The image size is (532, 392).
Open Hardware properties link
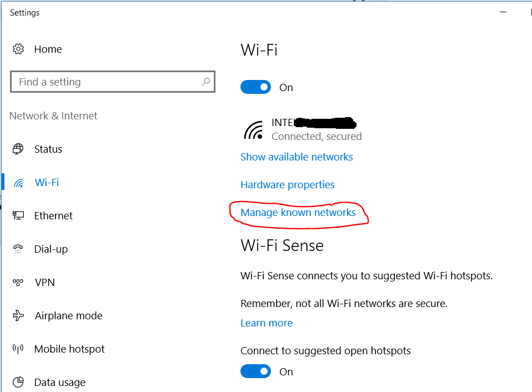(x=288, y=185)
